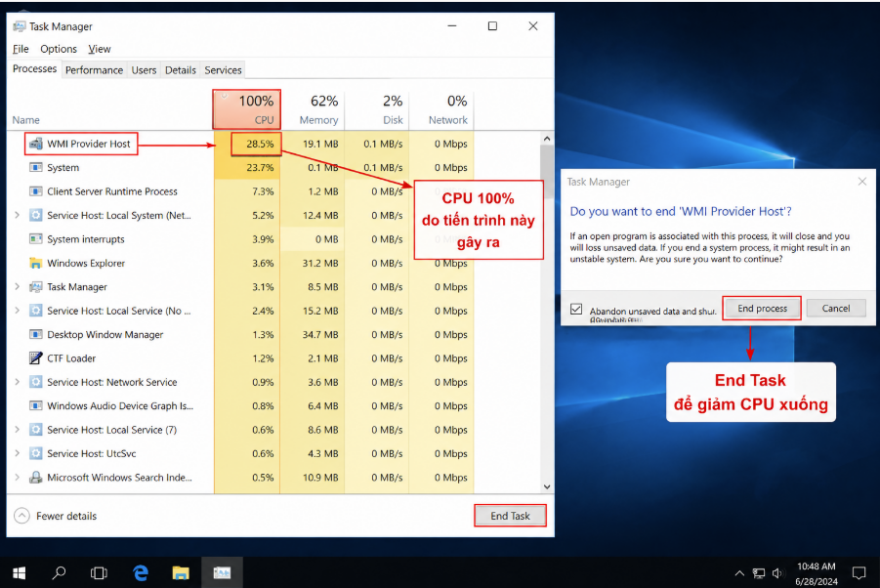This screenshot has height=588, width=880.
Task: Click the network icon in system tray
Action: (x=759, y=572)
